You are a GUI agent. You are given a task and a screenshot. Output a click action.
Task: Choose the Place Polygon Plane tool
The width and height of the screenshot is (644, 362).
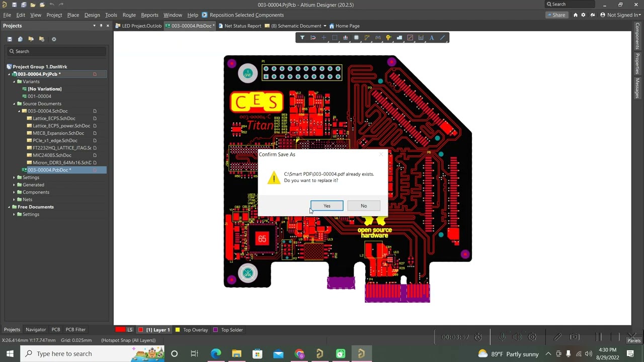click(x=399, y=38)
